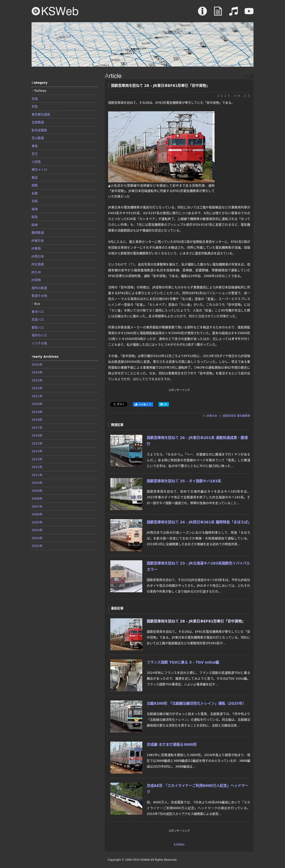
Task: Open the JR東日本 folder tag below the article
Action: (212, 416)
